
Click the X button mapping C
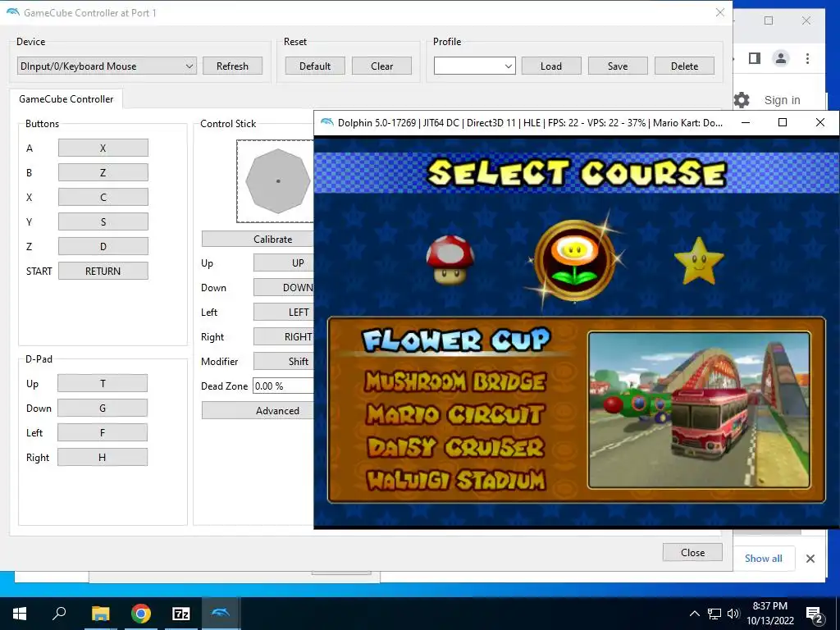103,197
